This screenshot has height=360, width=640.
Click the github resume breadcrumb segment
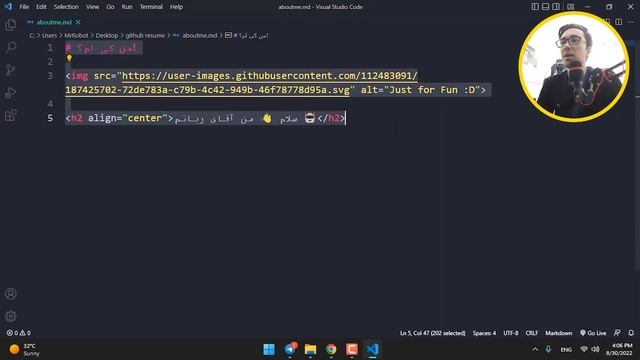[145, 36]
